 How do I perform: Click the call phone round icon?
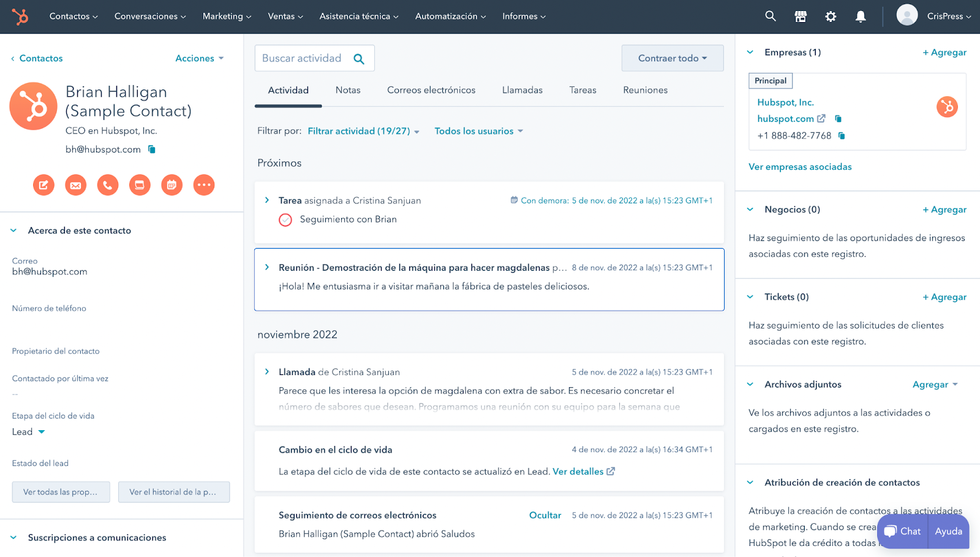click(x=108, y=184)
